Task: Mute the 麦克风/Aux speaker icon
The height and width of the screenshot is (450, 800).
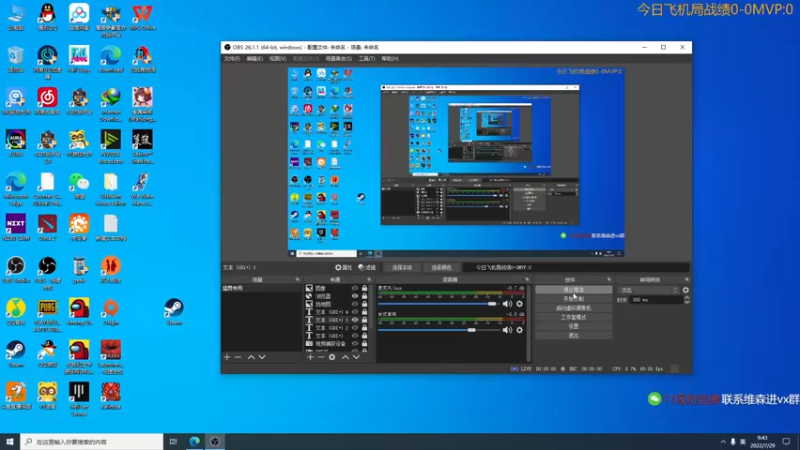Action: click(x=507, y=304)
